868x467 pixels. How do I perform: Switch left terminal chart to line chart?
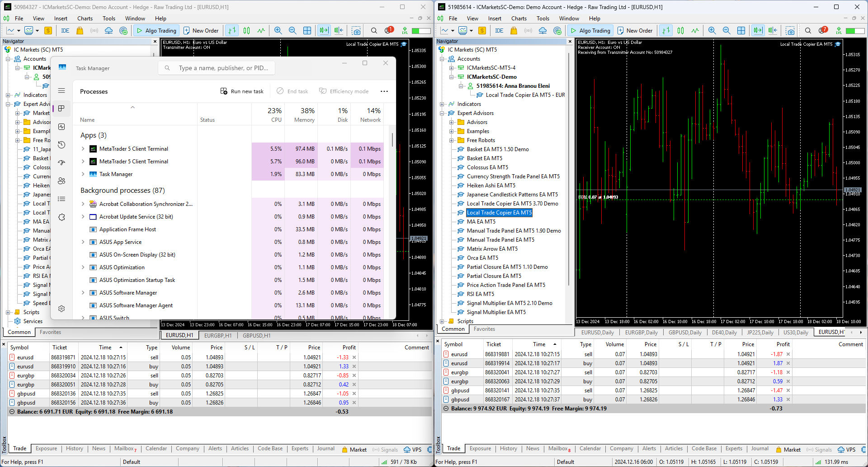pyautogui.click(x=261, y=31)
